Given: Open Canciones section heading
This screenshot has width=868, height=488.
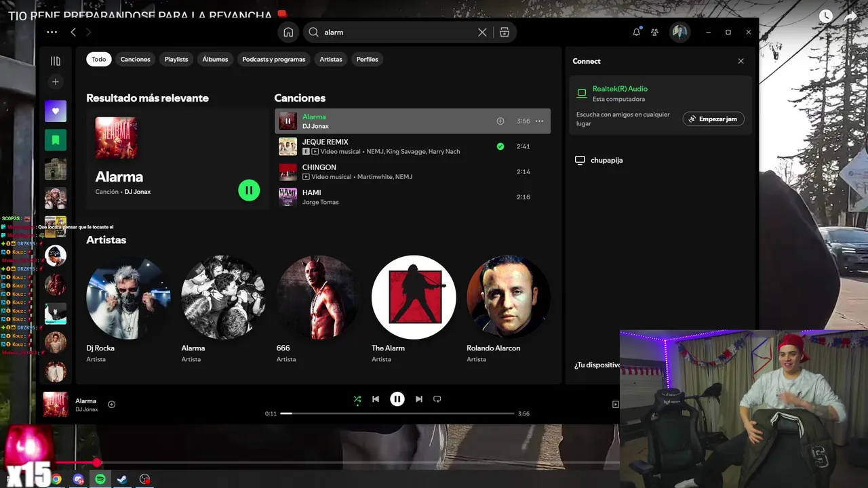Looking at the screenshot, I should coord(300,98).
